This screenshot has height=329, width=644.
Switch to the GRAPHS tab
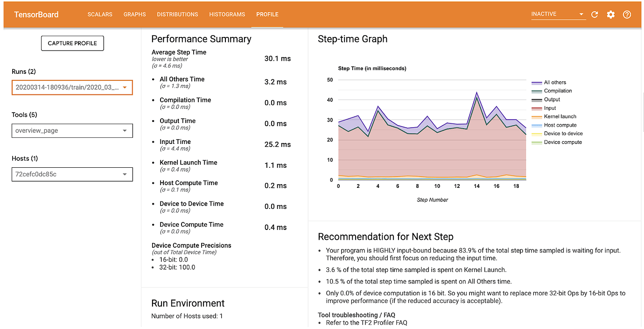[134, 14]
